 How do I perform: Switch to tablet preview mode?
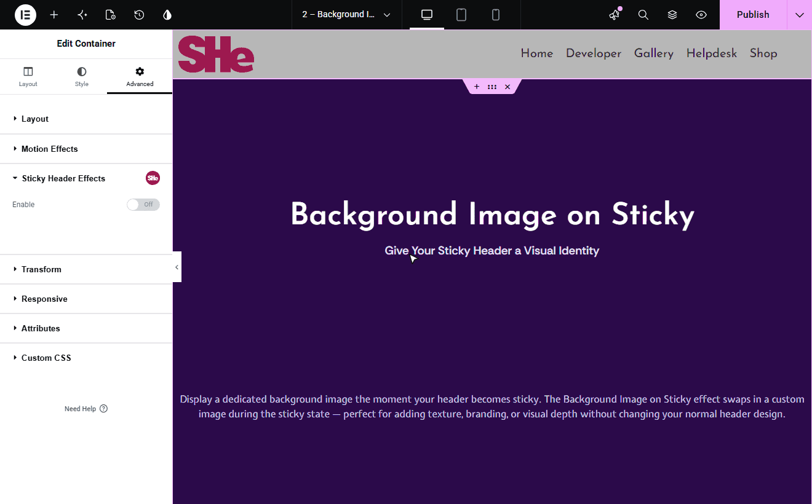[461, 15]
